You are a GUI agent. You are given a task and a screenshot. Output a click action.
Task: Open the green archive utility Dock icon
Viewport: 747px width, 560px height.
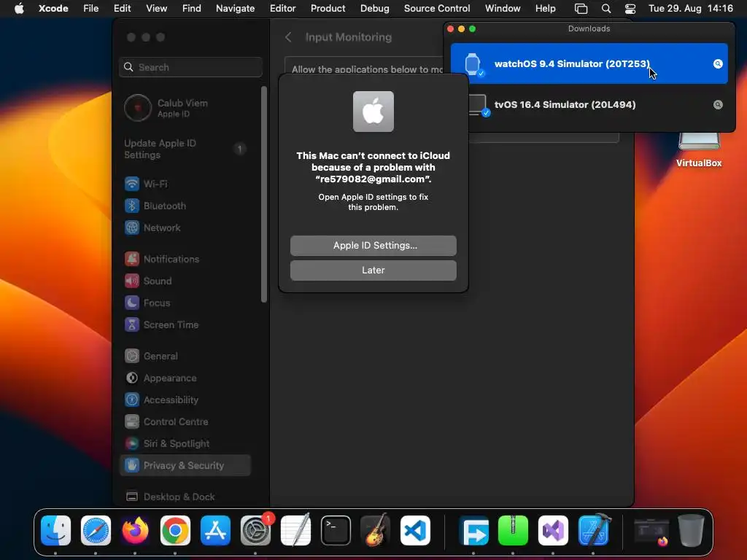[513, 530]
